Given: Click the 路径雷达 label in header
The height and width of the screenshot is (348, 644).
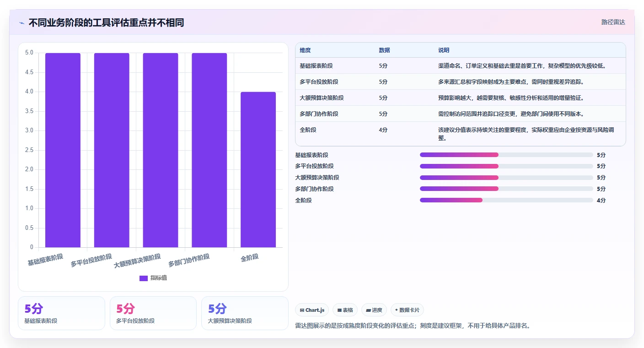Looking at the screenshot, I should 613,22.
